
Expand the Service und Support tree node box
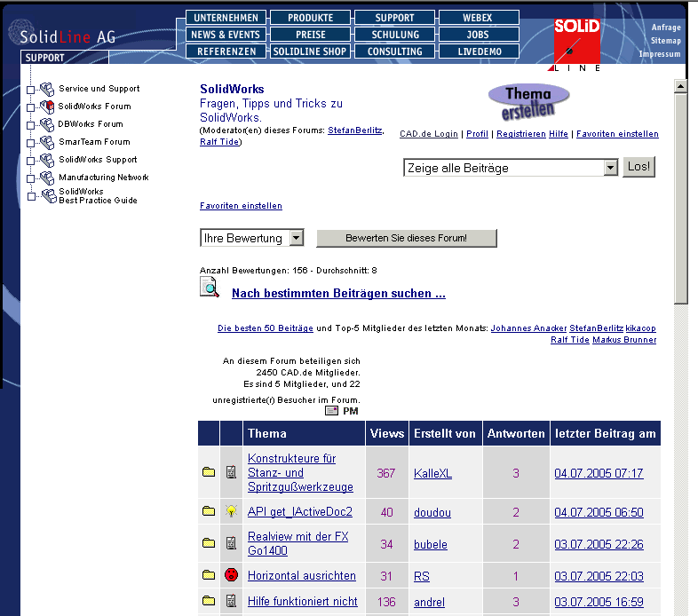[x=30, y=90]
